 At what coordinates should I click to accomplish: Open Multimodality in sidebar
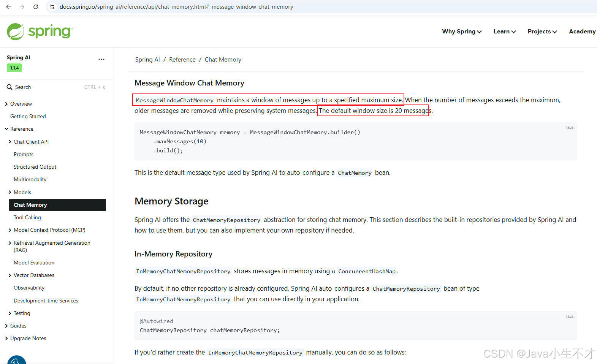[30, 179]
